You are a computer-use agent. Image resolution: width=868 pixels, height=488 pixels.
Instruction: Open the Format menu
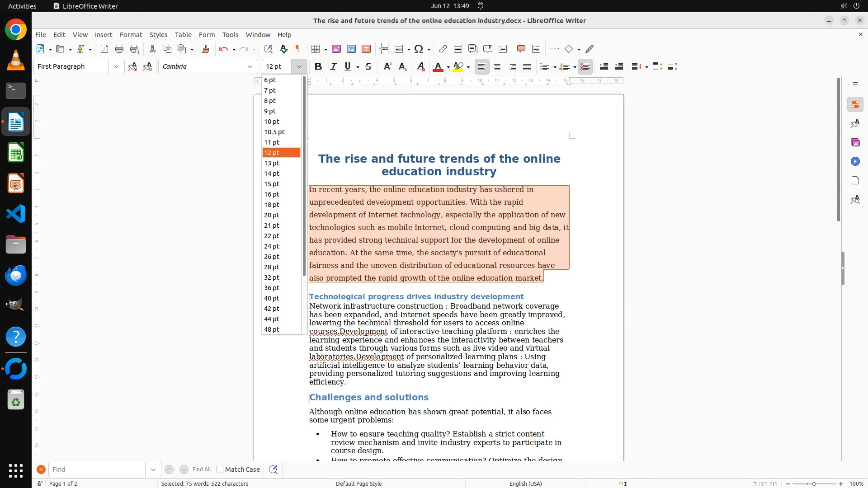[x=131, y=34]
